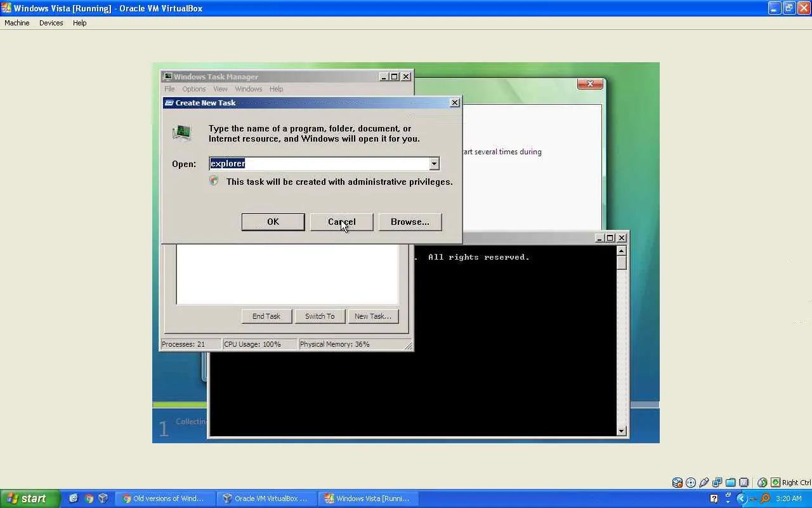This screenshot has height=508, width=812.
Task: Click the 'administrative privileges' notice text
Action: (x=339, y=182)
